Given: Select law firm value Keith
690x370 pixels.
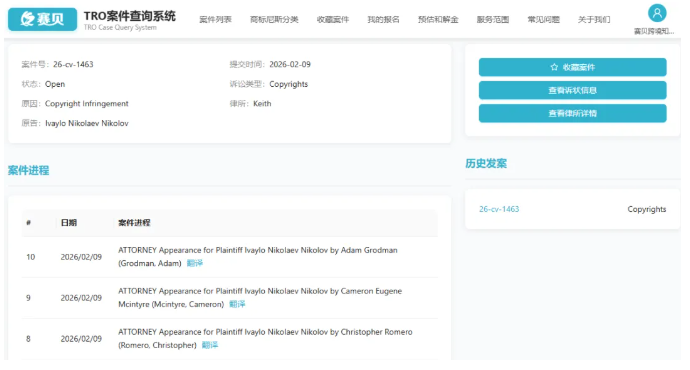Looking at the screenshot, I should coord(262,104).
